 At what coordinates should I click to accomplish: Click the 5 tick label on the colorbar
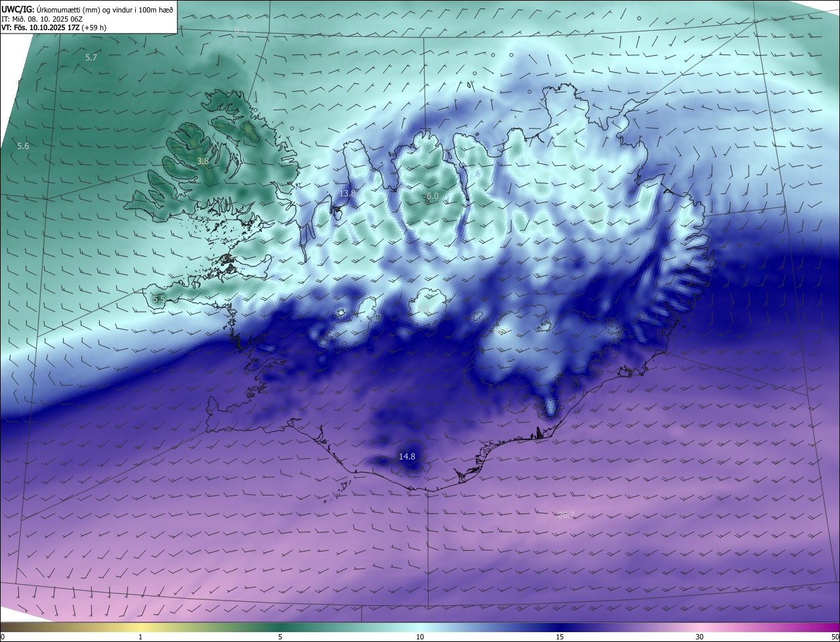pos(280,637)
